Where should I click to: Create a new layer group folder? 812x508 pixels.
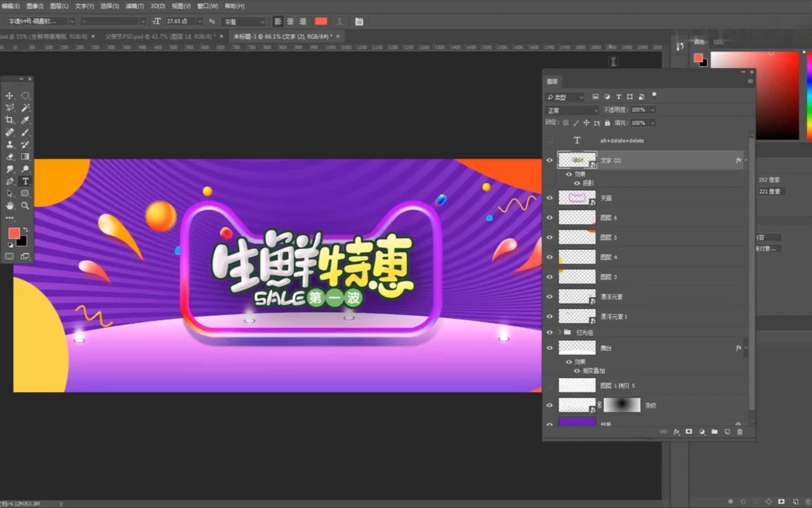[x=714, y=432]
